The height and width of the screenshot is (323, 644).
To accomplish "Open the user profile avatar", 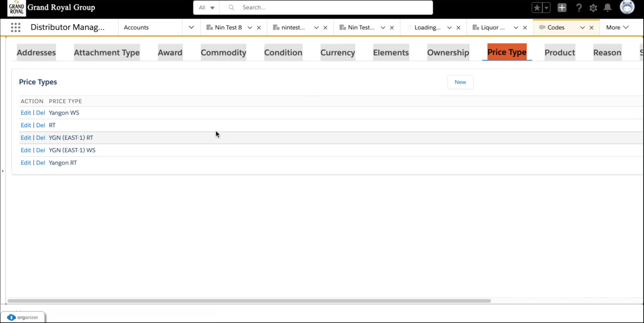I will click(x=627, y=7).
